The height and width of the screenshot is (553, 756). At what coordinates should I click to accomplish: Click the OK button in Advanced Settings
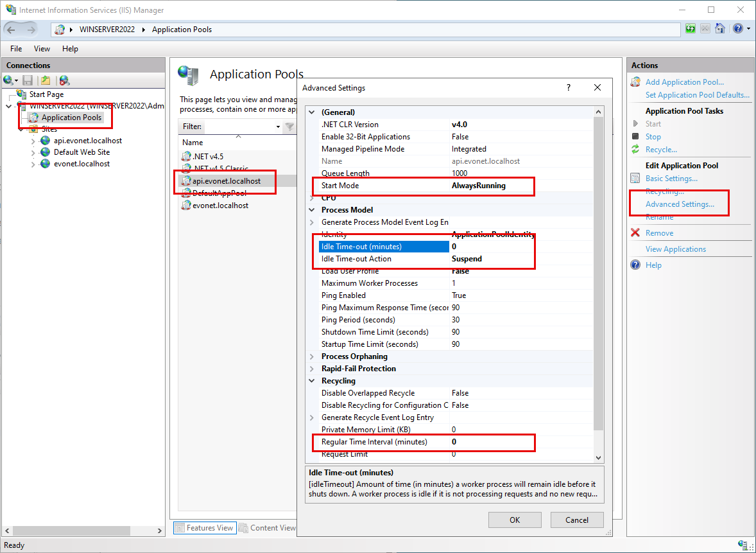pos(515,520)
